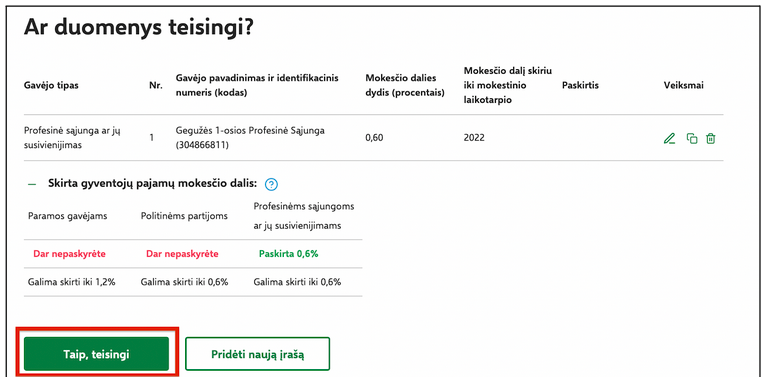Click Pridėti naują įrašą button
Screen dimensions: 771x377
click(x=257, y=354)
